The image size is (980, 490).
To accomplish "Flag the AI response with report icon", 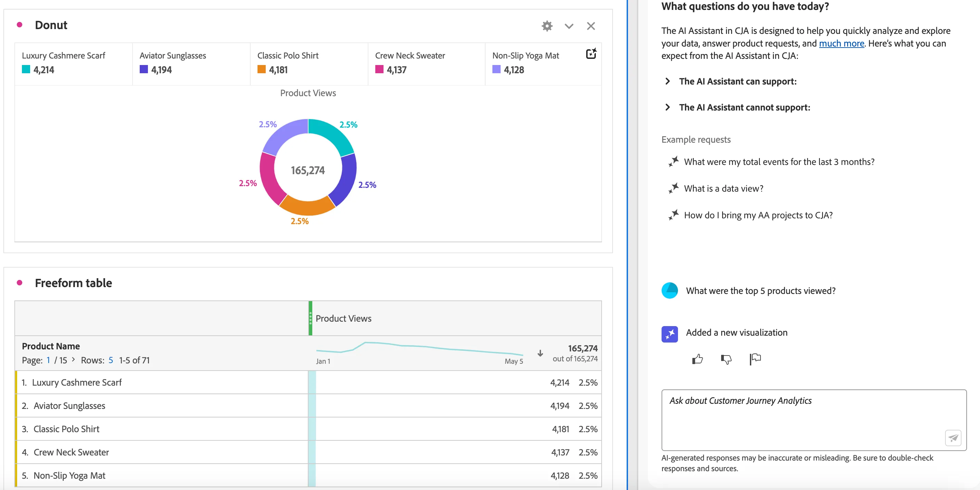I will point(755,359).
